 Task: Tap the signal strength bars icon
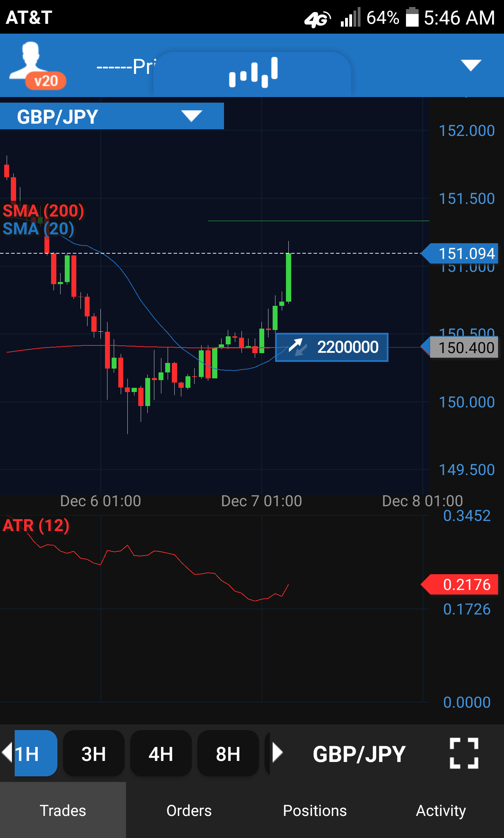tap(350, 18)
